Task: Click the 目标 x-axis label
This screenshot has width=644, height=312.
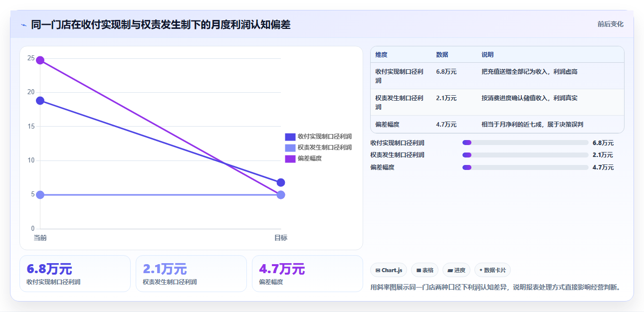Action: [281, 238]
